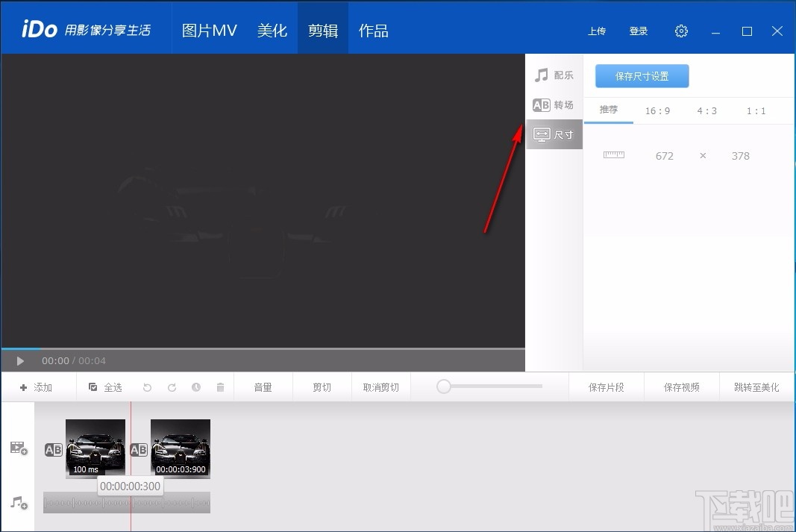Click the timeline zoom slider handle
The height and width of the screenshot is (532, 796).
(x=444, y=387)
